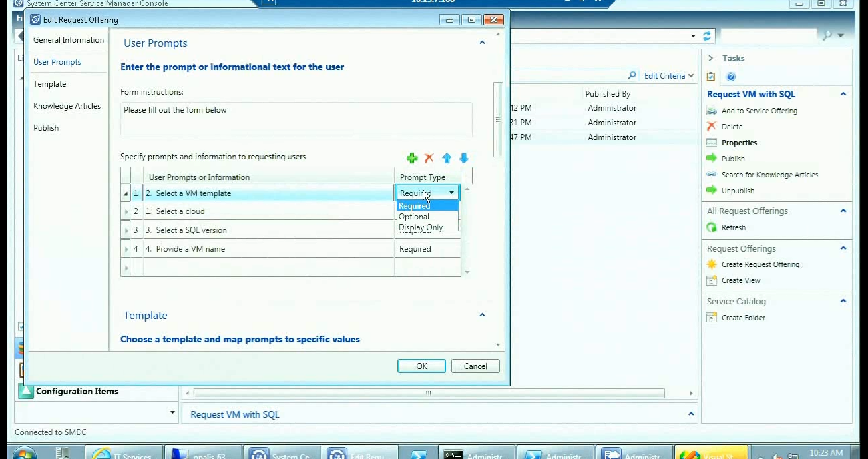868x459 pixels.
Task: Click the green Unpublish arrow icon
Action: pos(712,191)
